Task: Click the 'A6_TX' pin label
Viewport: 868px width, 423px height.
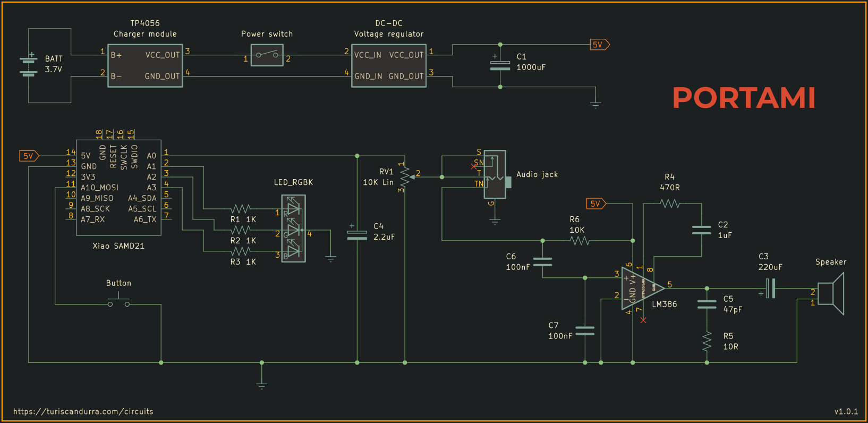Action: pyautogui.click(x=145, y=219)
